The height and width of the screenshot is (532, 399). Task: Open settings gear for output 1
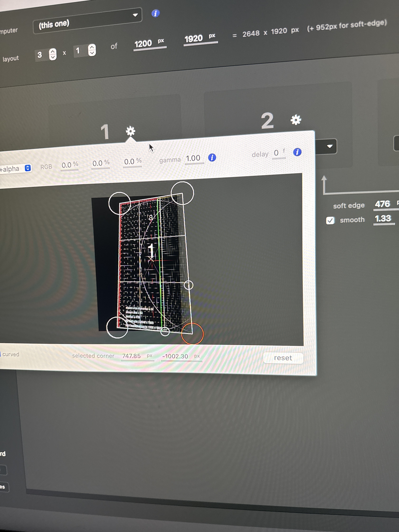(x=131, y=131)
